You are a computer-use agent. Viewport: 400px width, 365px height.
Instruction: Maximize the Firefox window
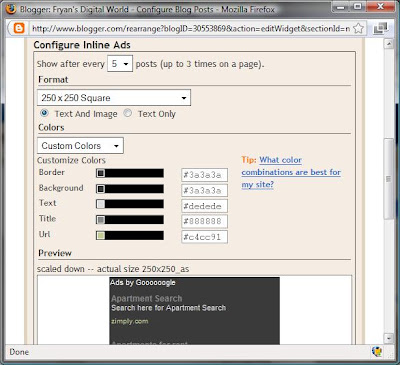[358, 7]
